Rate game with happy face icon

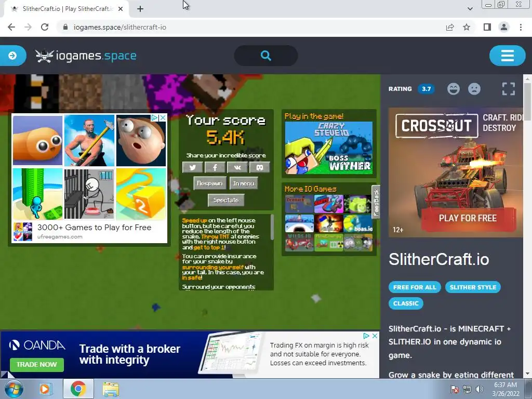point(453,89)
